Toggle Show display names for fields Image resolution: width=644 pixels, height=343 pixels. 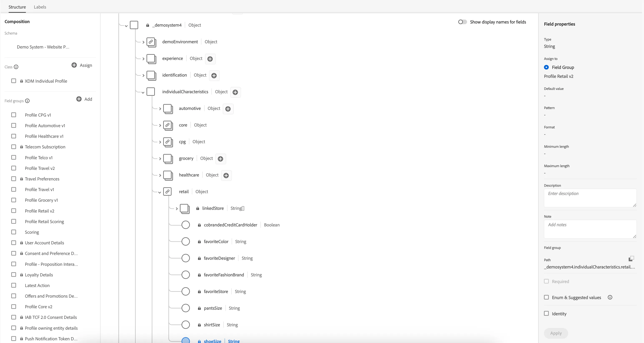pos(462,22)
